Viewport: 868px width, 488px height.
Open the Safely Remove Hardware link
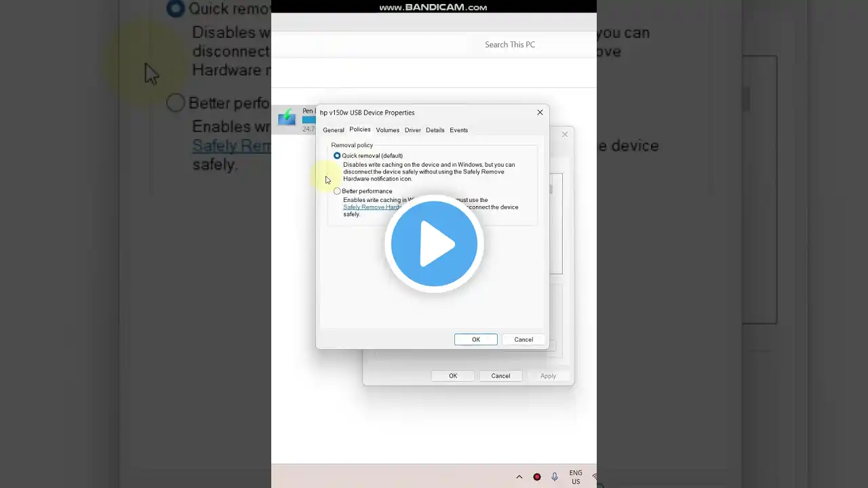pyautogui.click(x=372, y=207)
